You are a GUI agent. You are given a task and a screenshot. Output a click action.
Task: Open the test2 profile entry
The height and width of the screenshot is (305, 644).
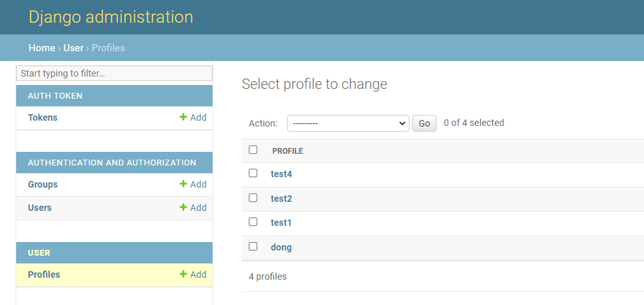pos(281,199)
